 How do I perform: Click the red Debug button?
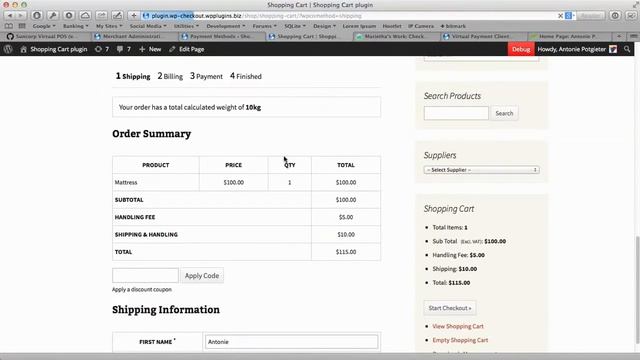(521, 49)
